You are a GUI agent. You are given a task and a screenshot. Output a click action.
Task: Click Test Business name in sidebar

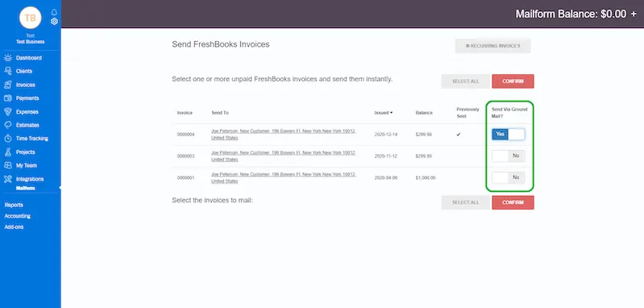coord(31,41)
